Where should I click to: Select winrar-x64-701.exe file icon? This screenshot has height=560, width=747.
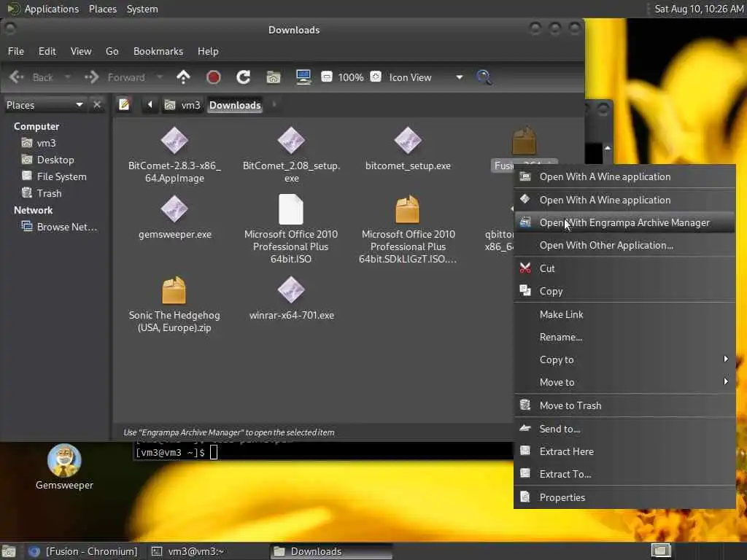point(291,290)
